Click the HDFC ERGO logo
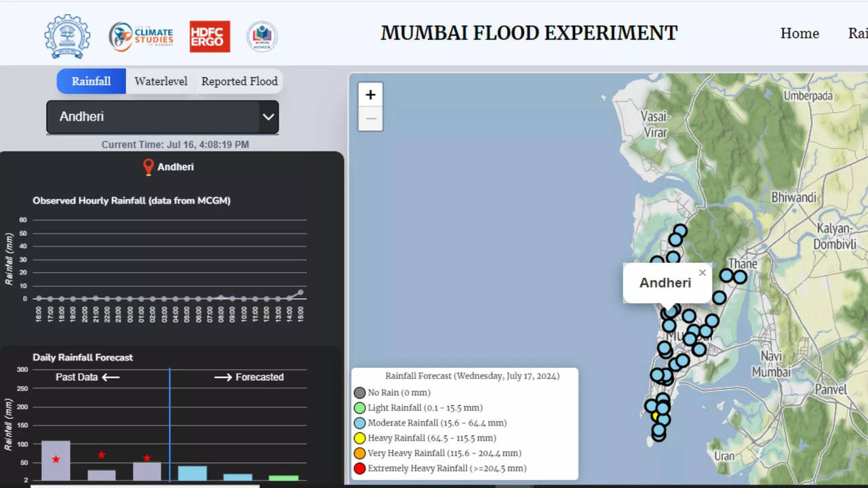 (210, 37)
